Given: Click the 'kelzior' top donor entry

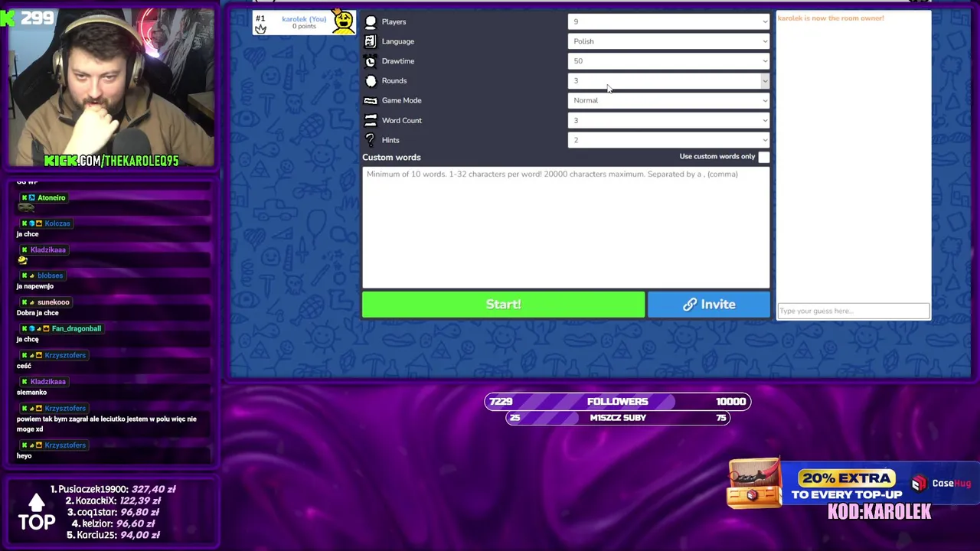Looking at the screenshot, I should tap(113, 523).
